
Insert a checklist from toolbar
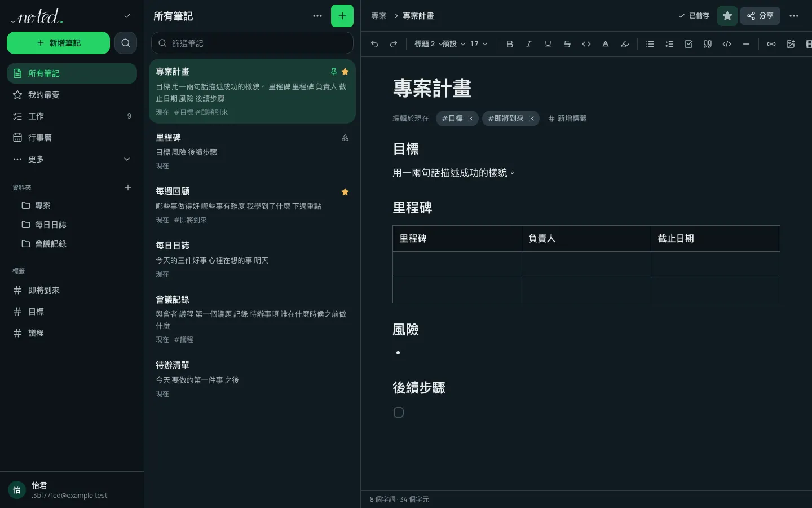click(x=689, y=44)
